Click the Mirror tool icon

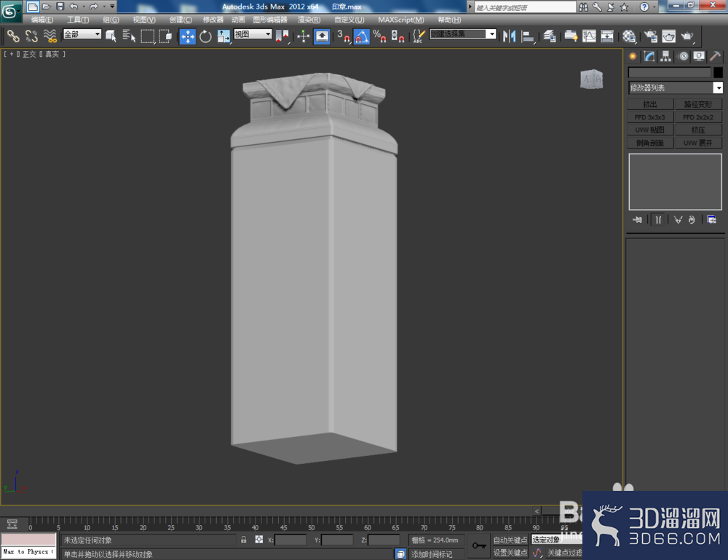(510, 36)
